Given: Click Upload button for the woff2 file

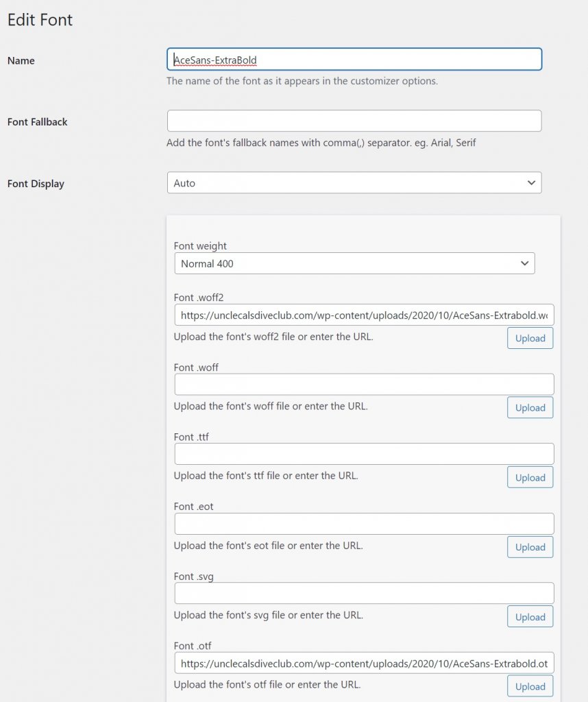Looking at the screenshot, I should pyautogui.click(x=530, y=338).
